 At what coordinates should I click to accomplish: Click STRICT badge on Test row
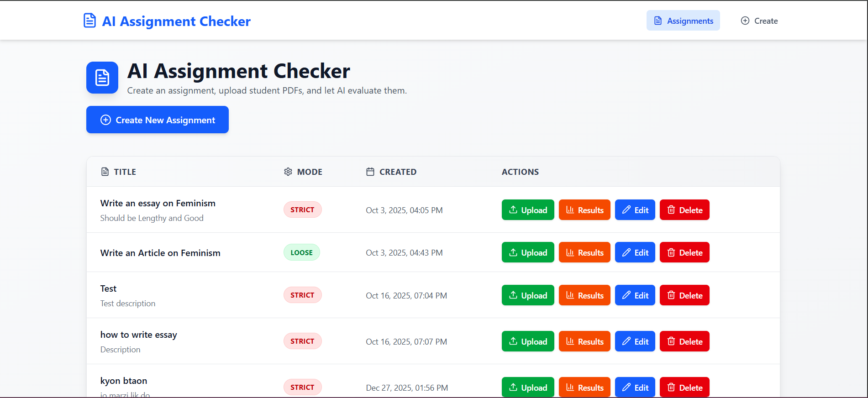point(302,295)
